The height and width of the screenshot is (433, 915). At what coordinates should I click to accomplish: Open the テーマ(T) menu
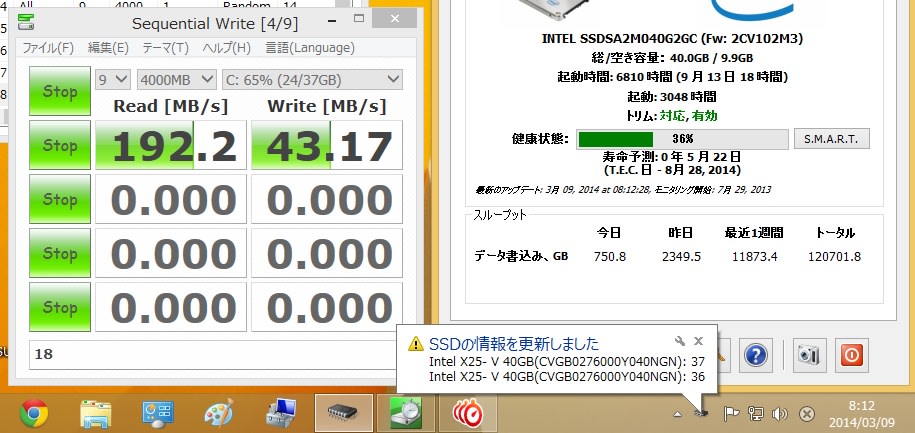point(166,48)
